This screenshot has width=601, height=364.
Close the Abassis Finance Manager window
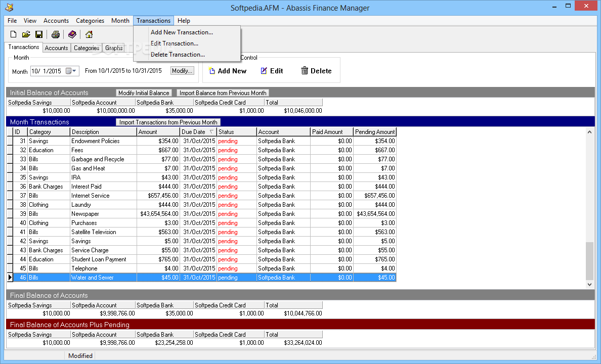(x=586, y=6)
